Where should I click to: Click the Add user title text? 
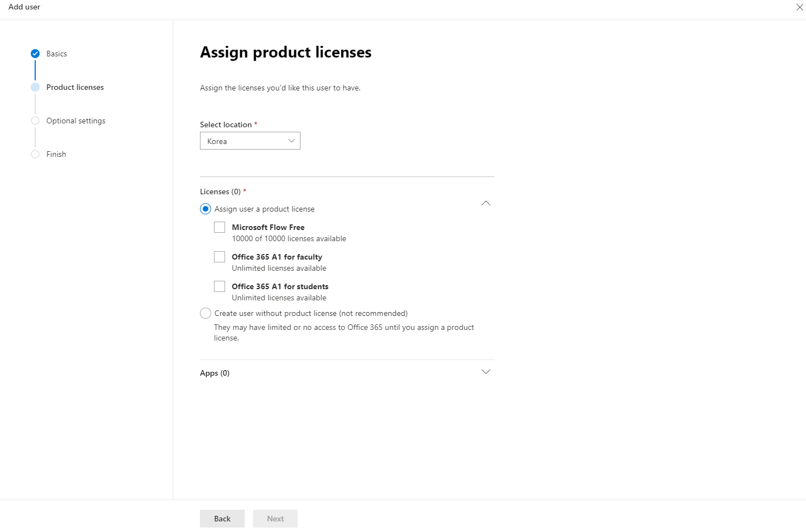(24, 7)
